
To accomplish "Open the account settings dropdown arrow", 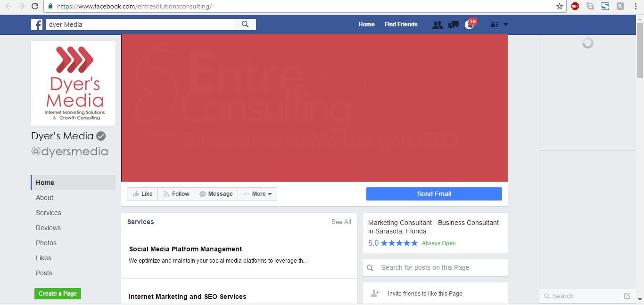I will 506,24.
